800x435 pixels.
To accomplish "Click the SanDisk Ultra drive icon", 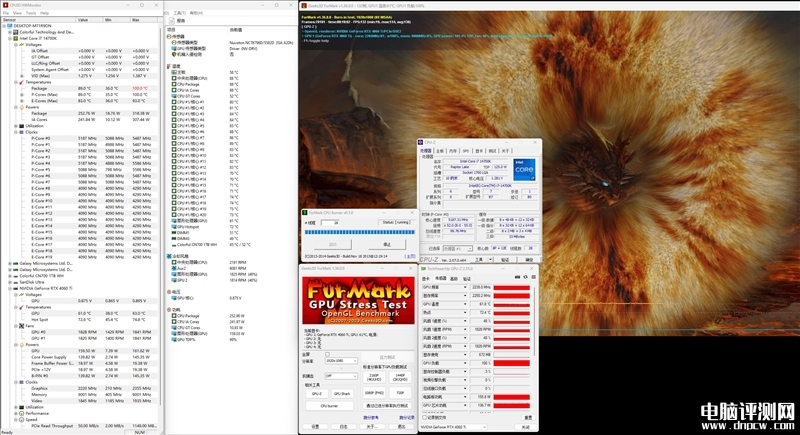I will click(x=16, y=282).
